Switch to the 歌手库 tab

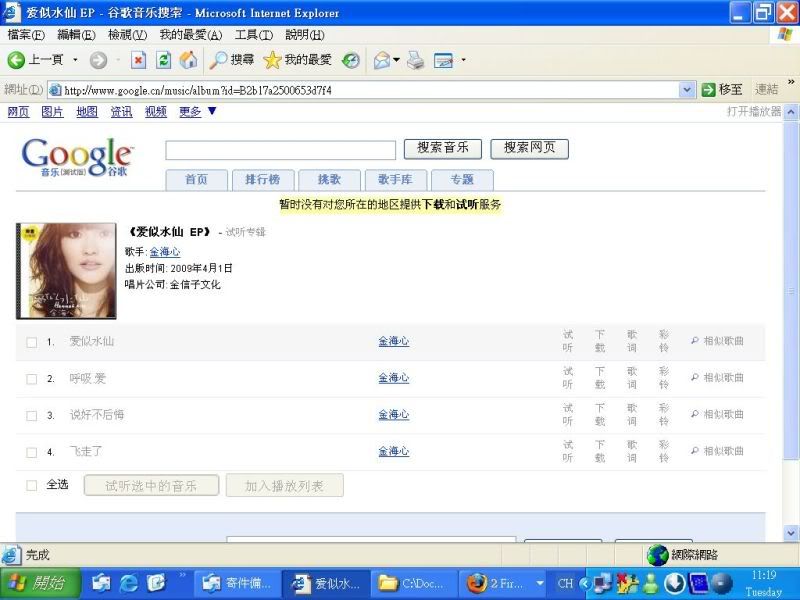pos(395,180)
